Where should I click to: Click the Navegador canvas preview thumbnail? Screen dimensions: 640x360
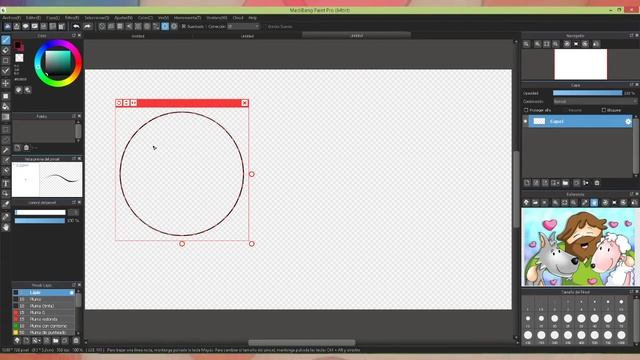coord(580,64)
